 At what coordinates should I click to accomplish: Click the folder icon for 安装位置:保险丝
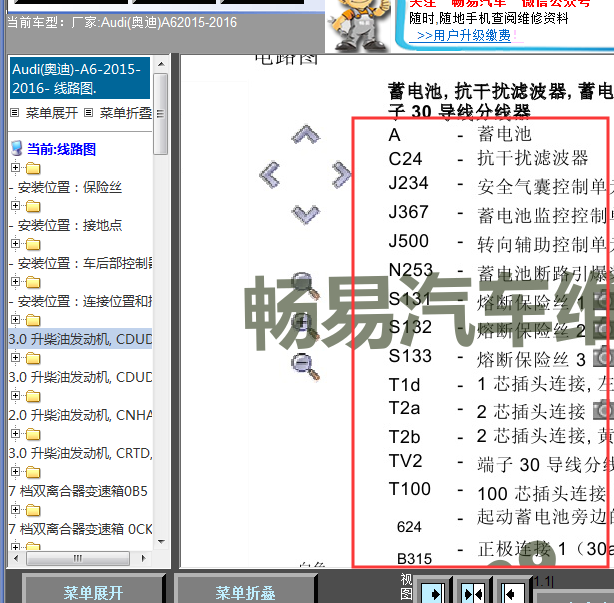click(33, 169)
